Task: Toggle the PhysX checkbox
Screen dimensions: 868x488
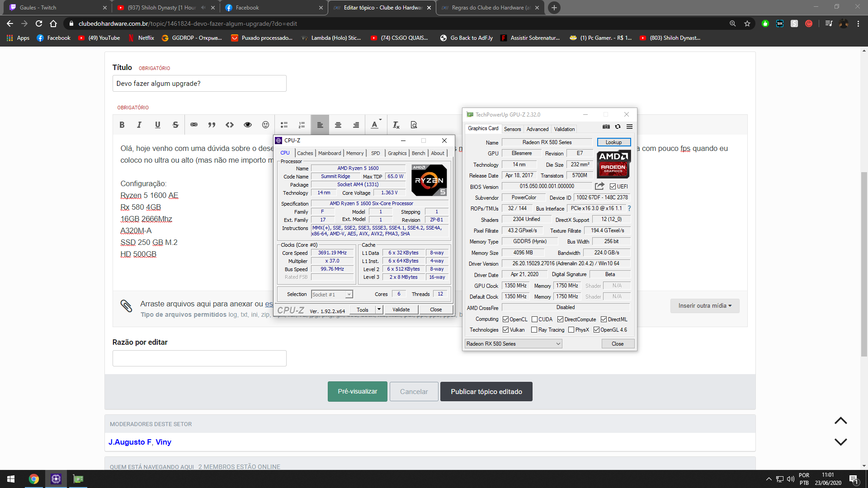Action: pos(571,330)
